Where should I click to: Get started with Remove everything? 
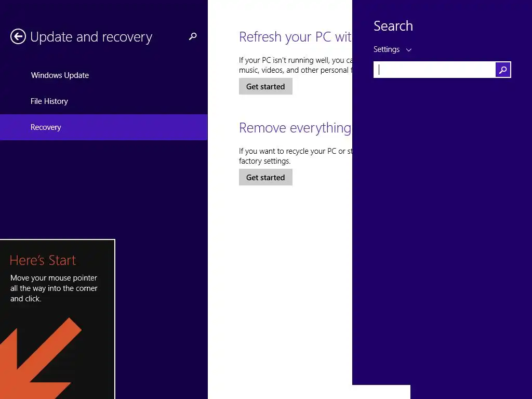265,178
